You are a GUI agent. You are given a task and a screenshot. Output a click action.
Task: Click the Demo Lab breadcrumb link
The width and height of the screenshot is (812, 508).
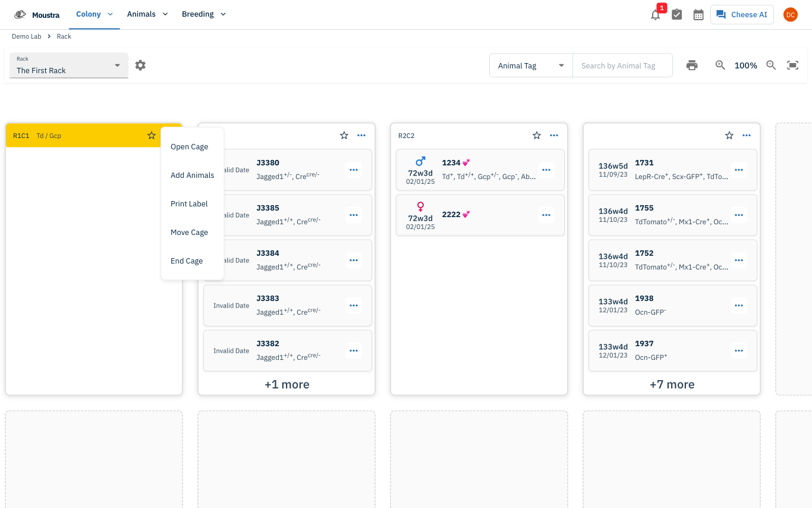[27, 37]
